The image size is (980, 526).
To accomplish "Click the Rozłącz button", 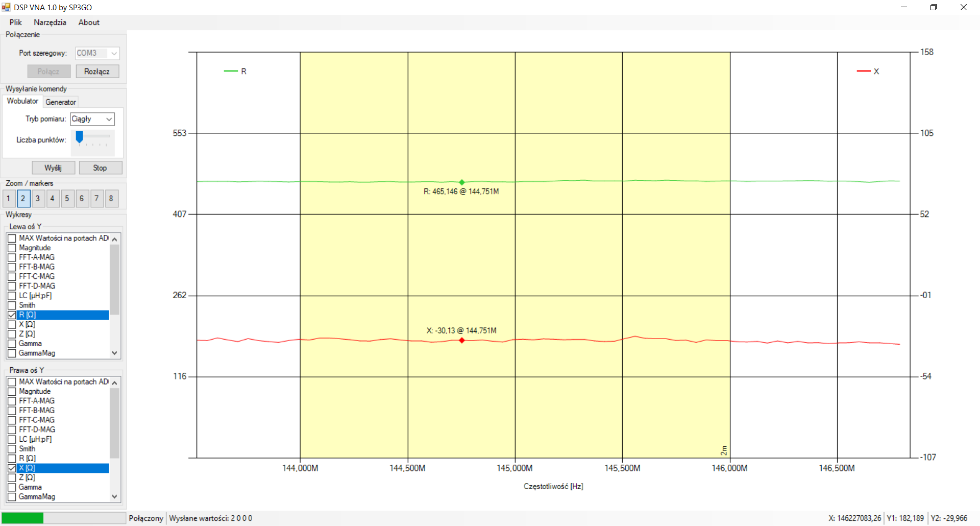I will 97,71.
